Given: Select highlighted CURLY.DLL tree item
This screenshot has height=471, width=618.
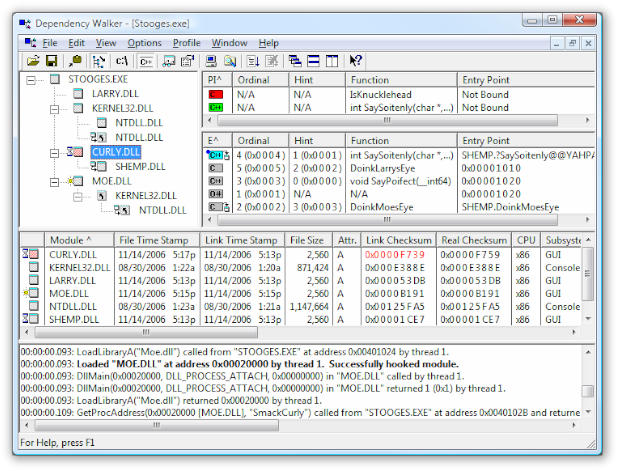Looking at the screenshot, I should [115, 152].
